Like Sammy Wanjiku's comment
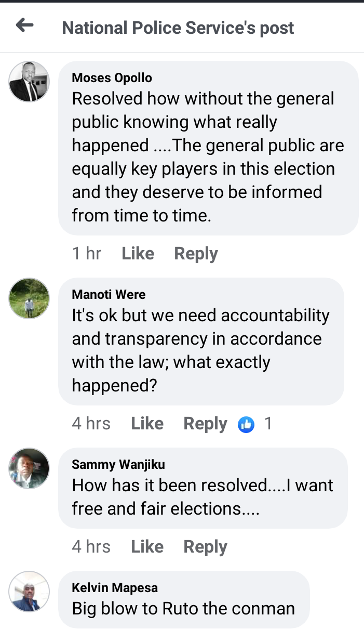 pos(147,547)
